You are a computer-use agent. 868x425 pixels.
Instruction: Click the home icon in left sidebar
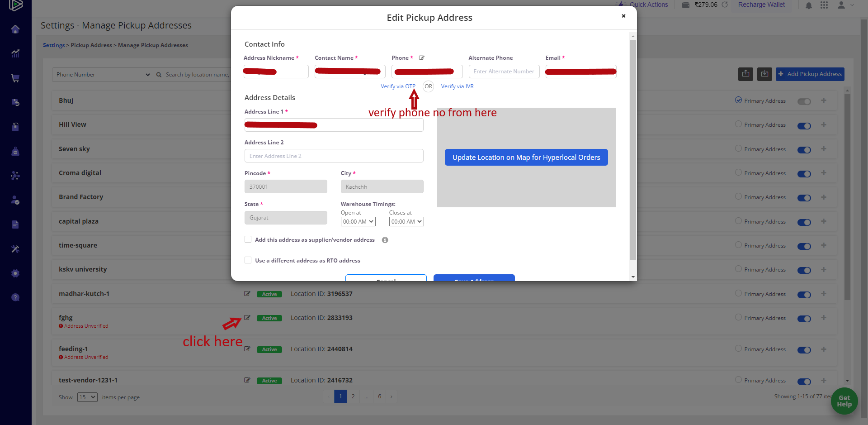pyautogui.click(x=15, y=29)
